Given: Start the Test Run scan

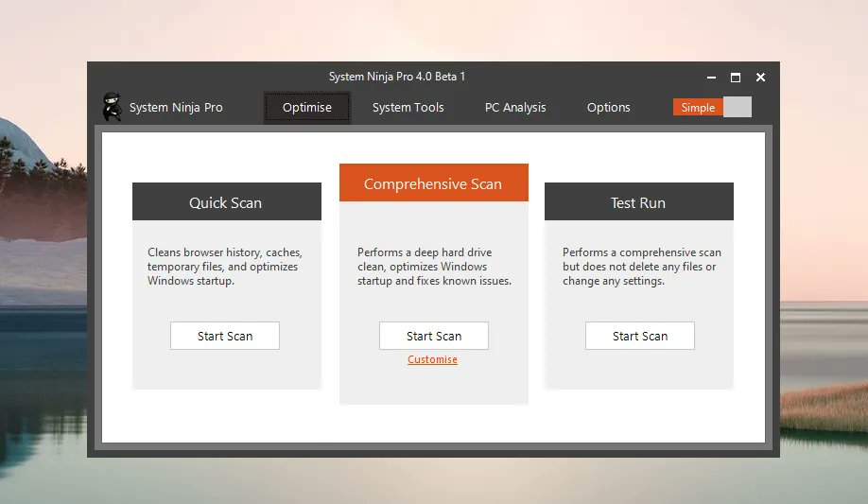Looking at the screenshot, I should pos(640,336).
